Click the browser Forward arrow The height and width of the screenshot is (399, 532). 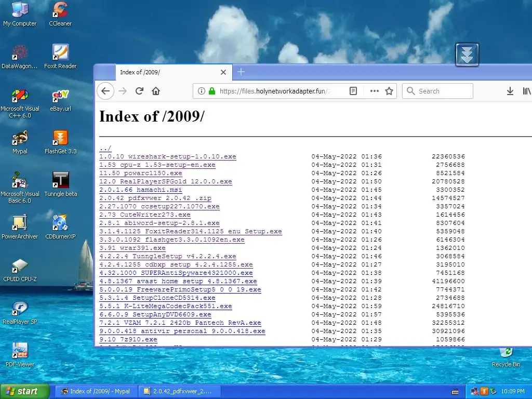(123, 91)
